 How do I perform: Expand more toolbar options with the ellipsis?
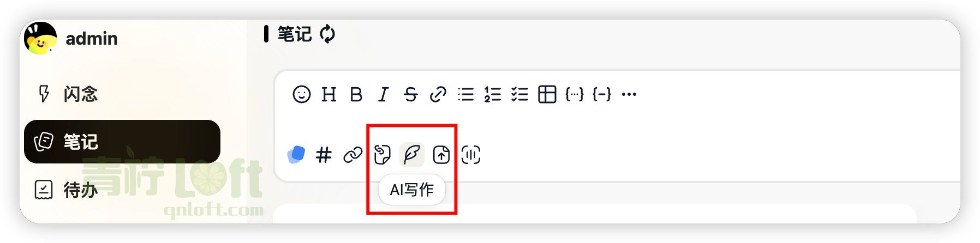(629, 94)
